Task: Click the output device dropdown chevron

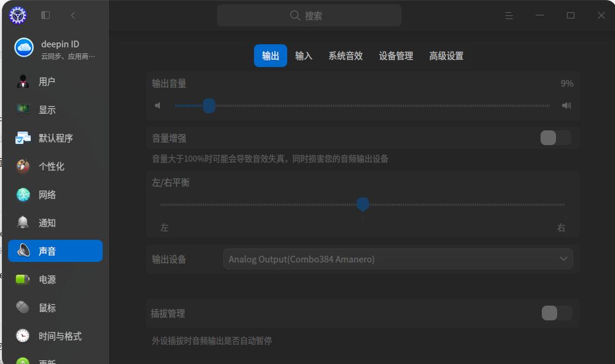Action: point(563,259)
